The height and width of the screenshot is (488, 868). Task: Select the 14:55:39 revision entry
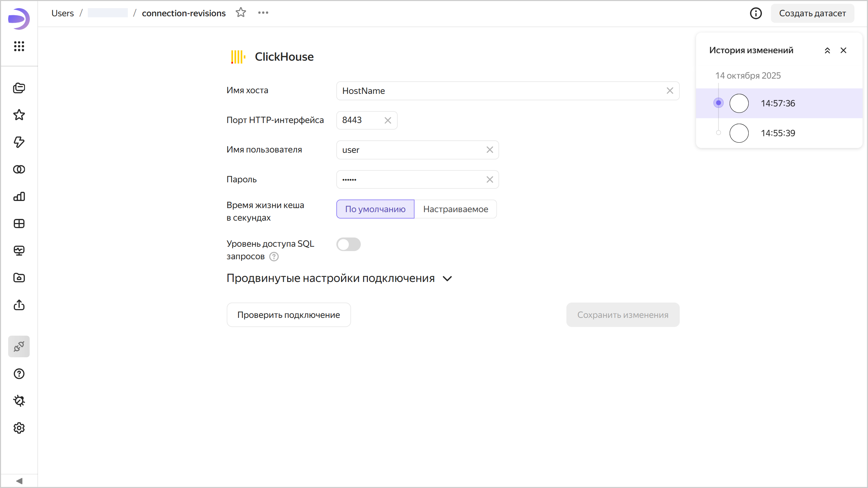point(777,133)
